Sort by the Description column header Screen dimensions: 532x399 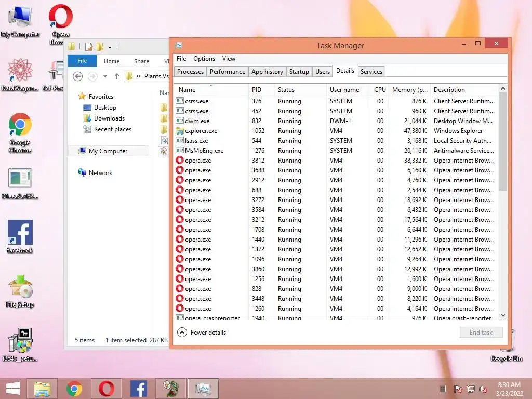tap(465, 89)
